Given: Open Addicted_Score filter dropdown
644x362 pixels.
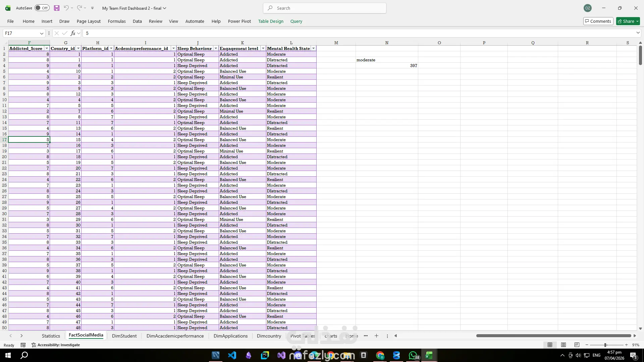Looking at the screenshot, I should coord(47,48).
